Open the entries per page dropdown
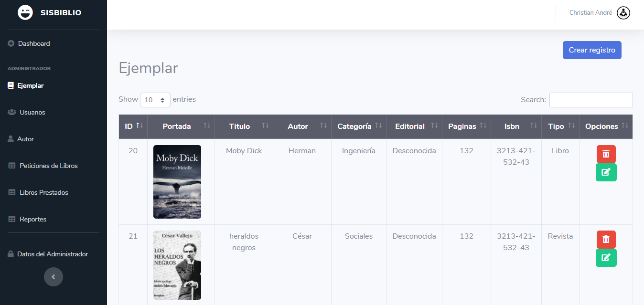This screenshot has width=644, height=305. pyautogui.click(x=155, y=100)
